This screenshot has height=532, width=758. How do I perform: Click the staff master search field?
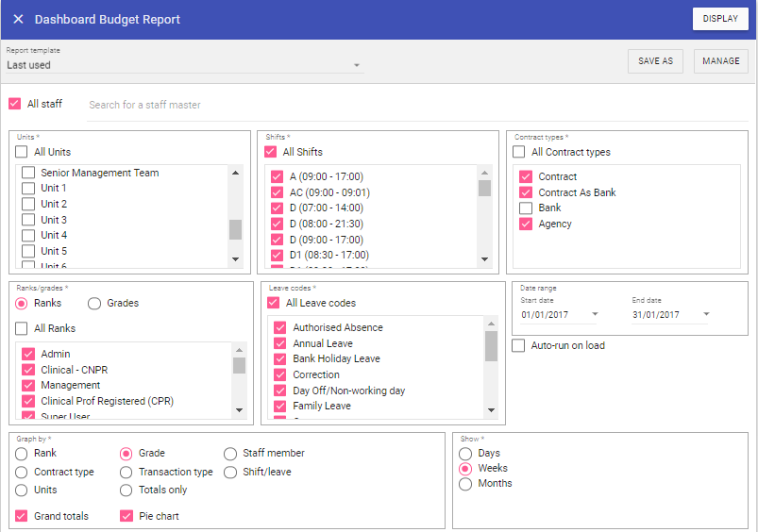[283, 105]
